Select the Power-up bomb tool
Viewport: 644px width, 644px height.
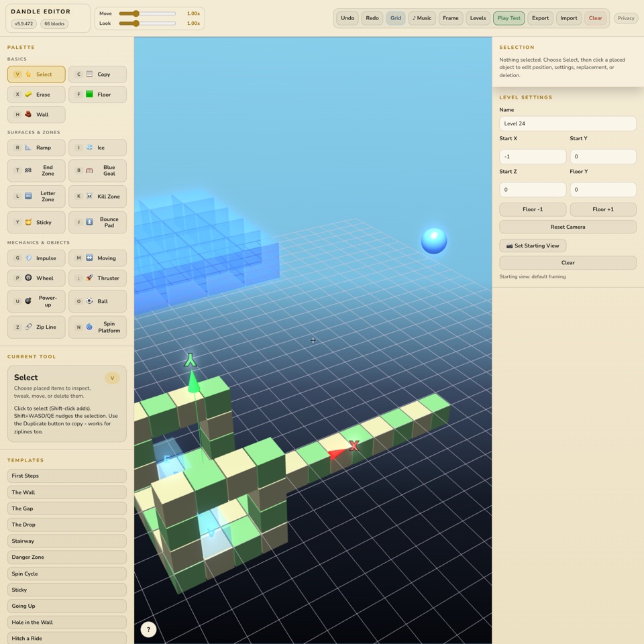36,301
